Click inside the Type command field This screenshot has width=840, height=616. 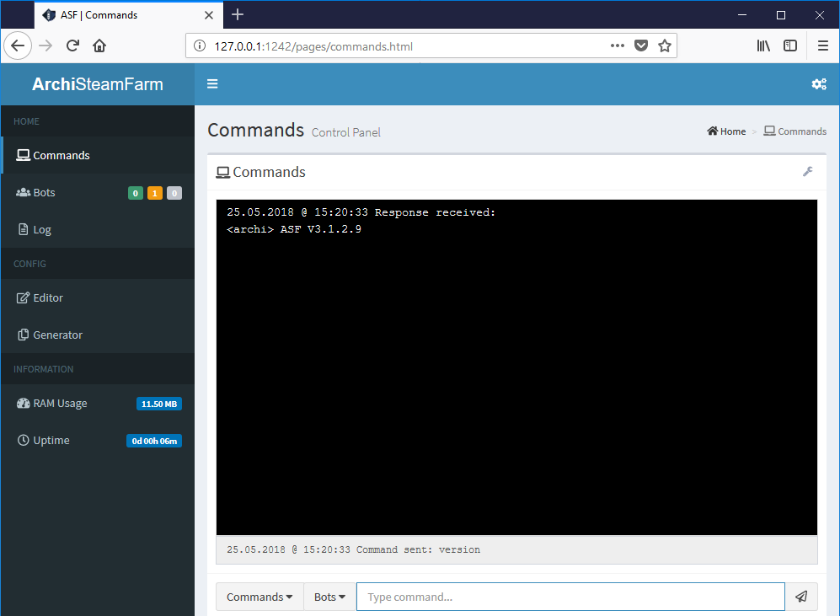tap(570, 597)
